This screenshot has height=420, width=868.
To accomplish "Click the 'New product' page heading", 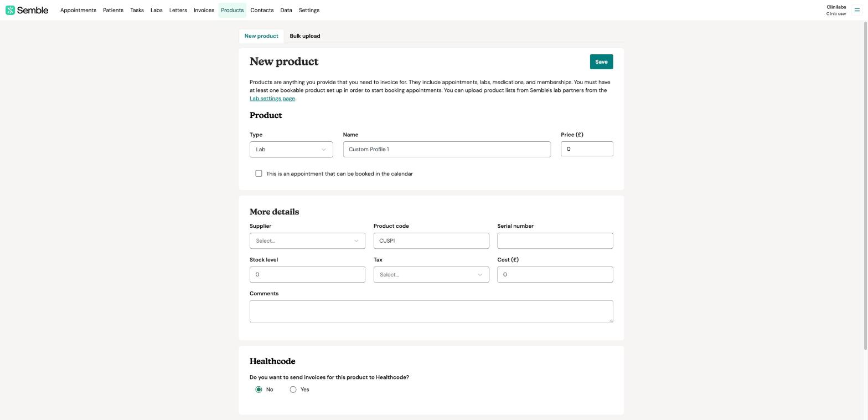I will [284, 62].
